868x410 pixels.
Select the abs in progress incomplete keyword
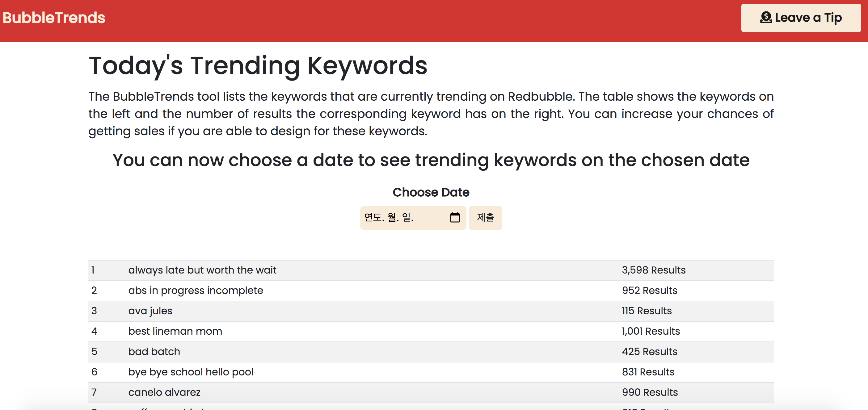196,291
